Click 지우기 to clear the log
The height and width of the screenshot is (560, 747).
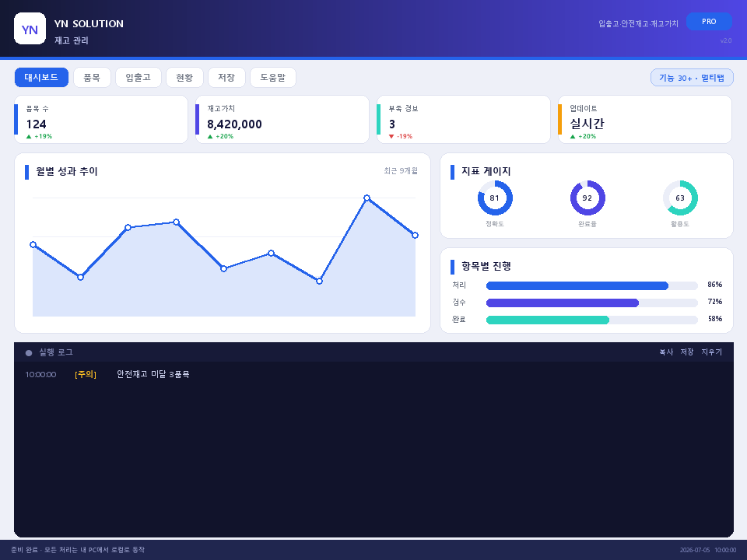click(711, 352)
